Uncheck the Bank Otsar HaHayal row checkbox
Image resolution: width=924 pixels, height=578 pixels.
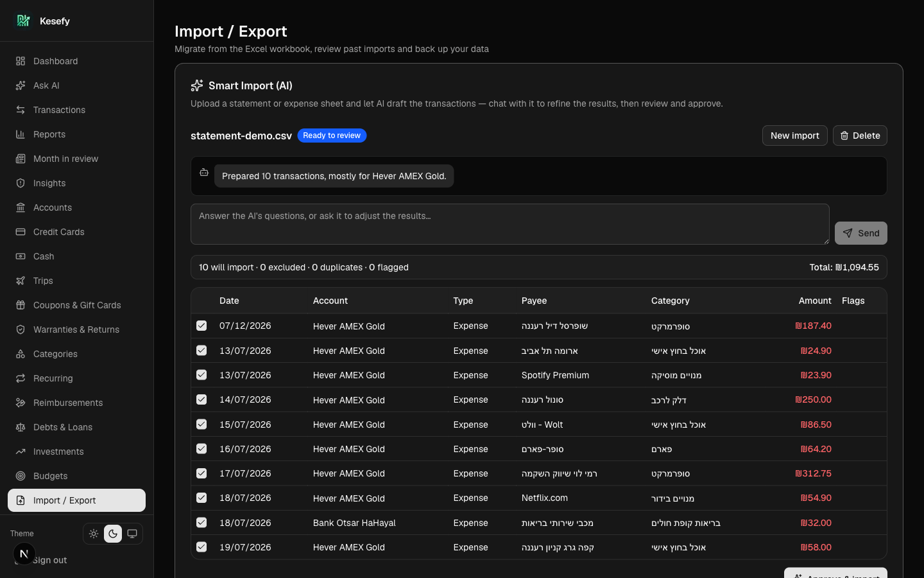click(201, 523)
